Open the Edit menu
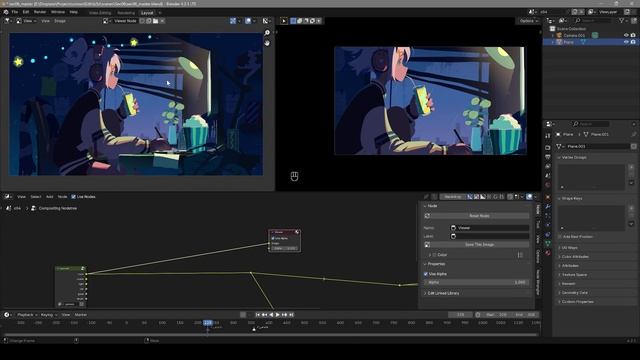This screenshot has width=640, height=360. [x=26, y=12]
